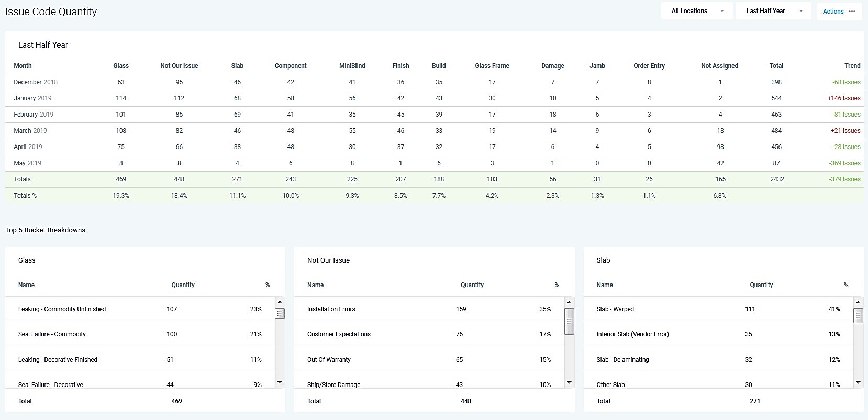Click up arrow of Not Our Issue scrollbar
868x420 pixels.
coord(569,302)
